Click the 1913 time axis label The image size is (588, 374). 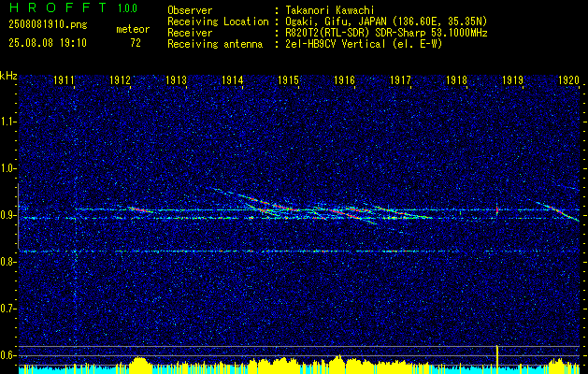pos(177,80)
